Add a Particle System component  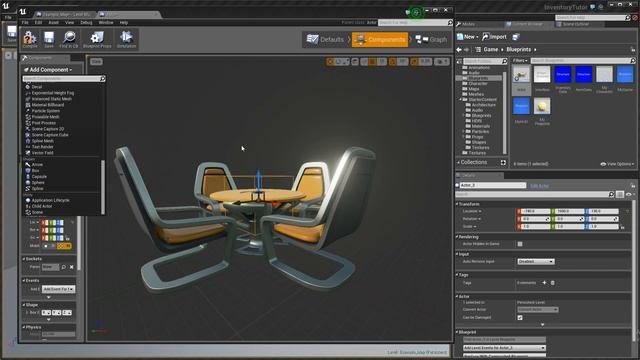[x=46, y=111]
